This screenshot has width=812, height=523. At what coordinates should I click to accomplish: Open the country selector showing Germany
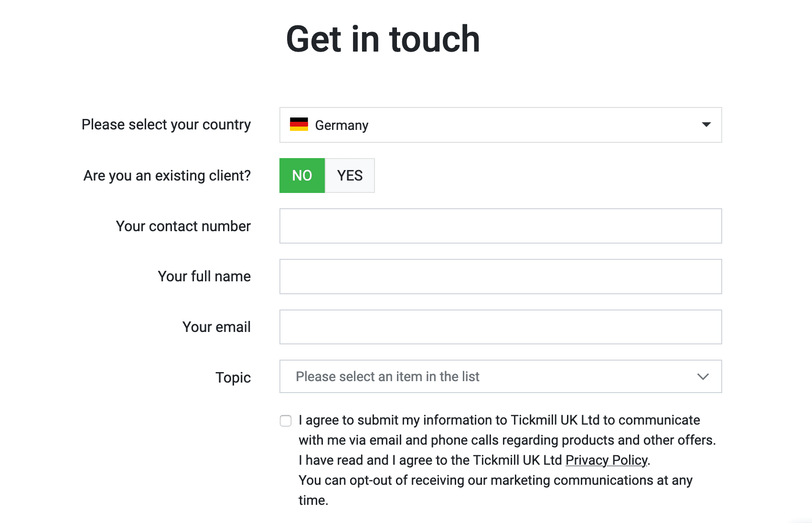coord(500,125)
